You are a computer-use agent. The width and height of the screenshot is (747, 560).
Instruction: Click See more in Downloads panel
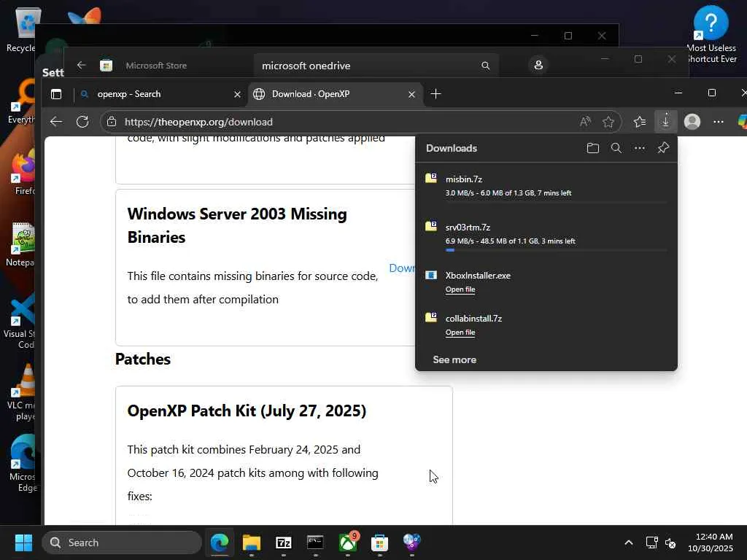[x=454, y=360]
